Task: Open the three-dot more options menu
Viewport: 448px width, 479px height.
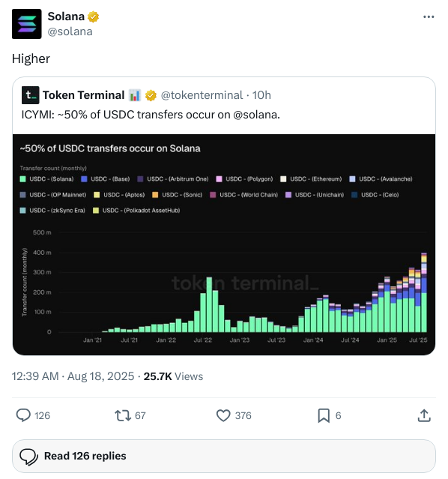Action: pyautogui.click(x=429, y=16)
